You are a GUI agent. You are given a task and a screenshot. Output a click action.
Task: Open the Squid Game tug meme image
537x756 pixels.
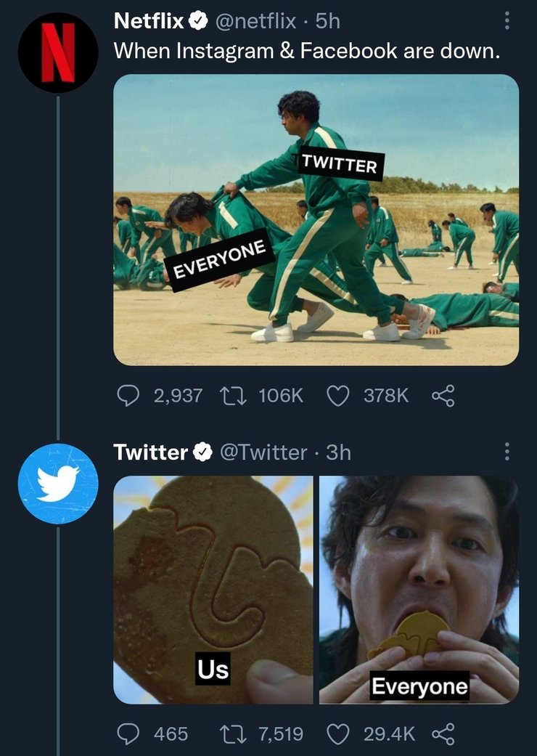click(x=316, y=219)
